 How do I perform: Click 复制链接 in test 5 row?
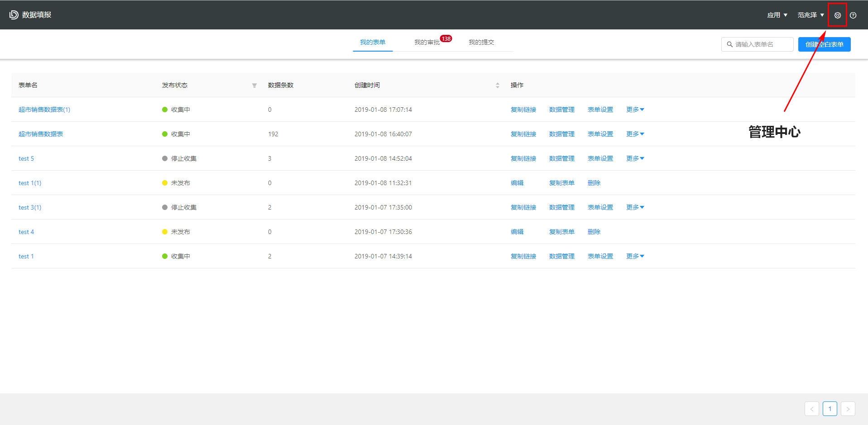point(523,158)
